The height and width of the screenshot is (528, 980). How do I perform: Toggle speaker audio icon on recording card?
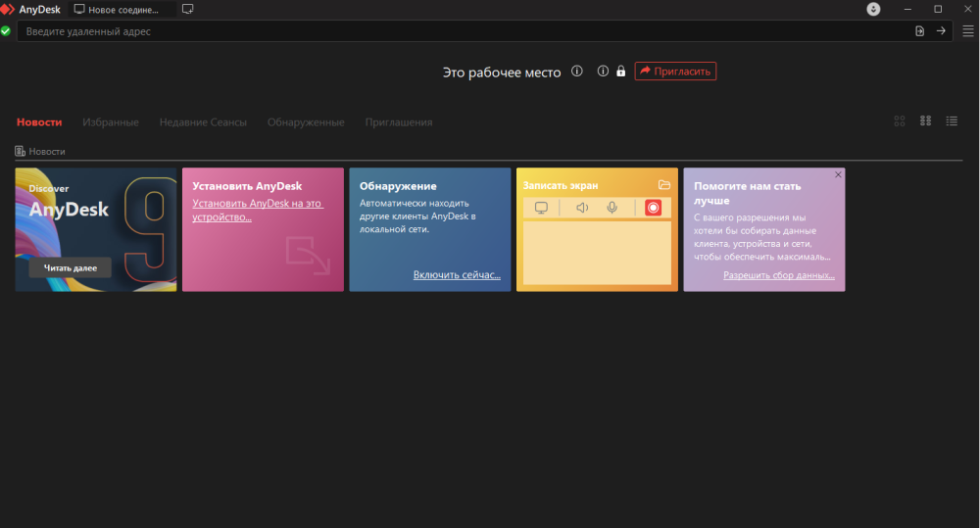582,208
